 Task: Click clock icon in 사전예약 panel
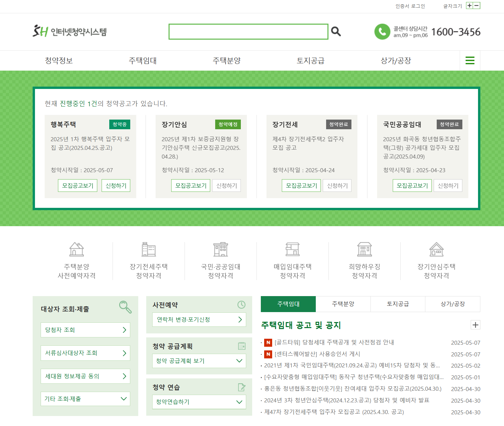point(242,304)
